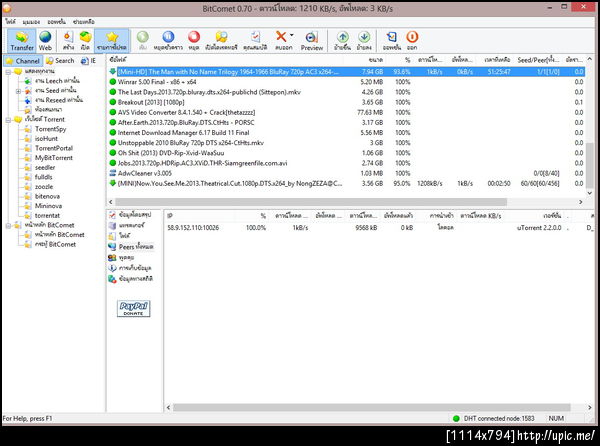Switch to the Search tab
Image resolution: width=600 pixels, height=446 pixels.
(x=60, y=61)
